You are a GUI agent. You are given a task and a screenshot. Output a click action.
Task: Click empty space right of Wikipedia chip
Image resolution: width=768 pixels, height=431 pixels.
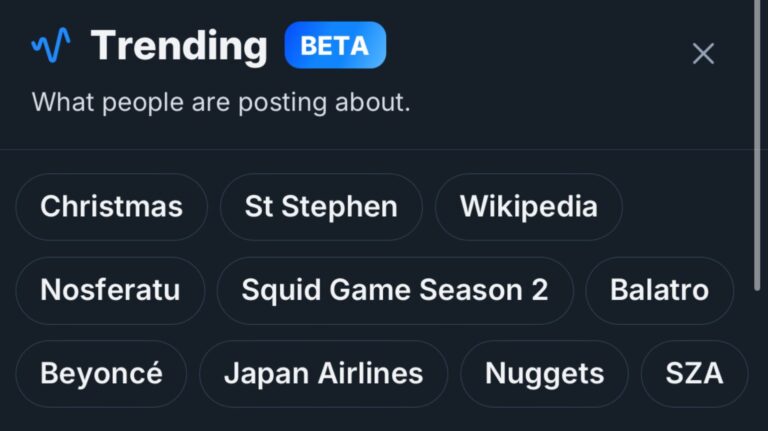(686, 207)
